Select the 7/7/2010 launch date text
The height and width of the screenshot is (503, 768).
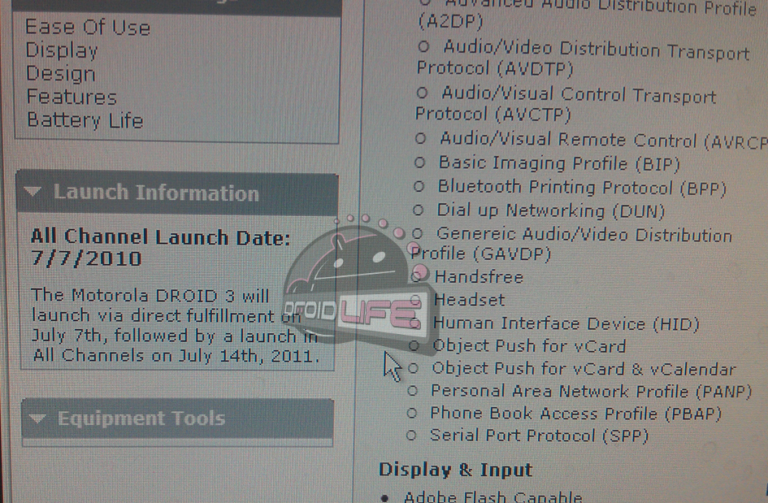point(86,258)
